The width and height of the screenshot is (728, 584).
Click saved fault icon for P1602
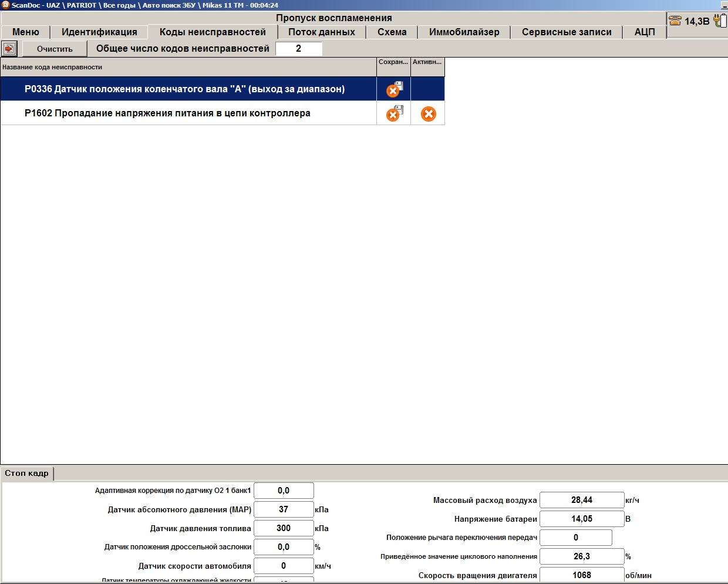pyautogui.click(x=394, y=113)
